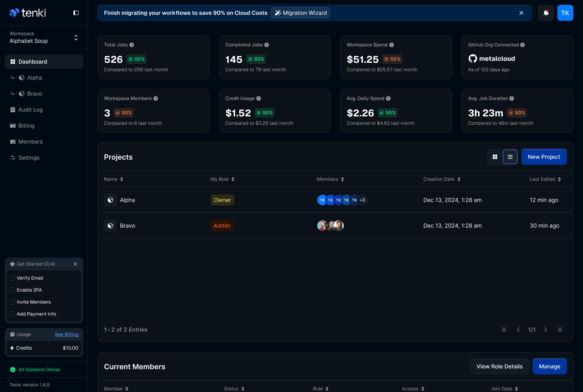Sort projects by My Role column
Viewport: 583px width, 392px height.
(222, 179)
